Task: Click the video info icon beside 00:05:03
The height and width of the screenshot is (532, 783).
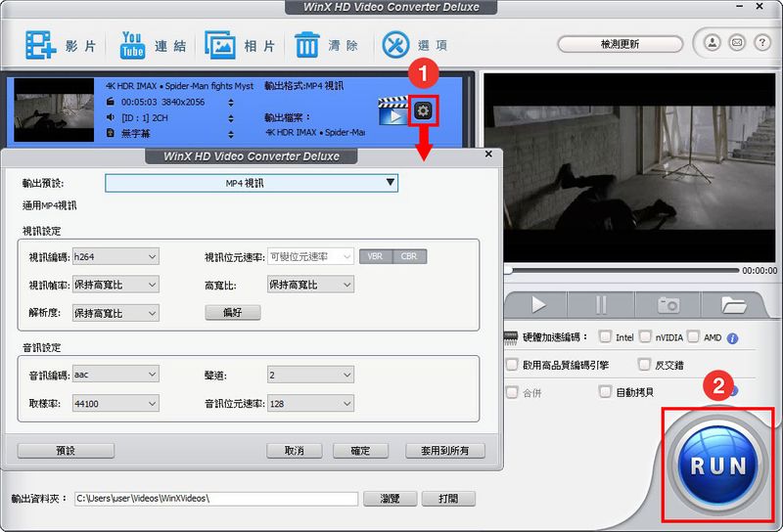Action: (x=111, y=102)
